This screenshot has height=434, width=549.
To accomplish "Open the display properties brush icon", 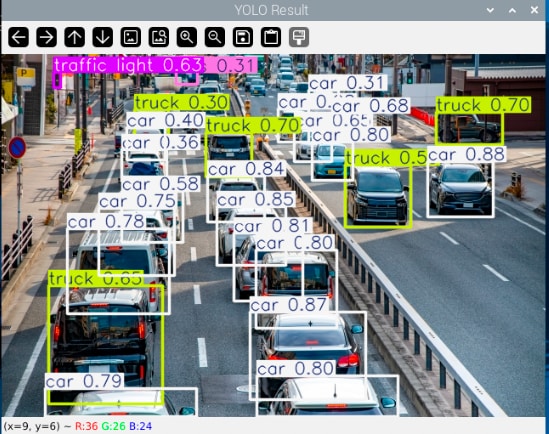I will point(299,37).
